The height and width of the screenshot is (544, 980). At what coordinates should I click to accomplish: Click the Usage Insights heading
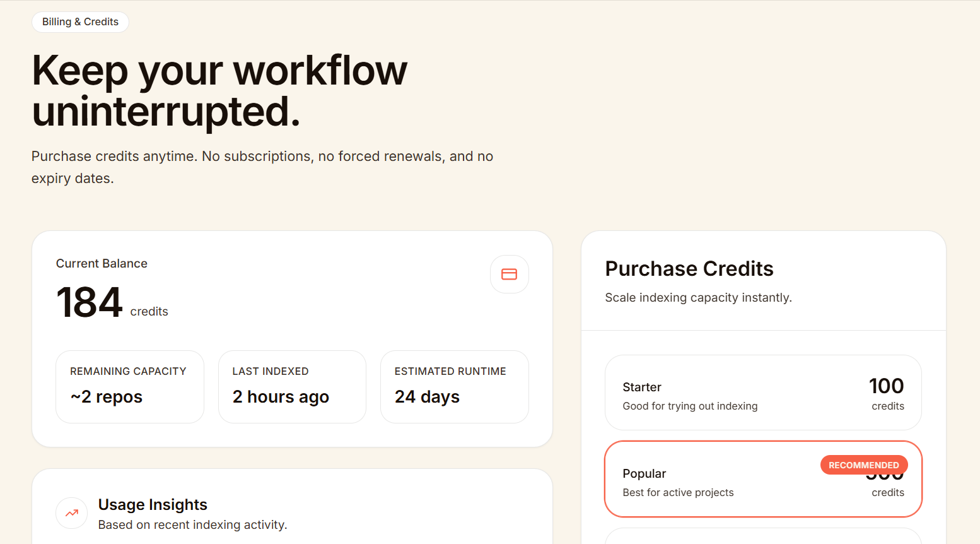pyautogui.click(x=153, y=504)
